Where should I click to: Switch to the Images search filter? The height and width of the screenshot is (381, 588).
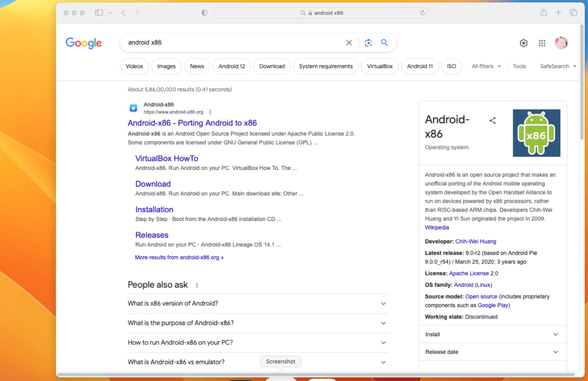[167, 66]
